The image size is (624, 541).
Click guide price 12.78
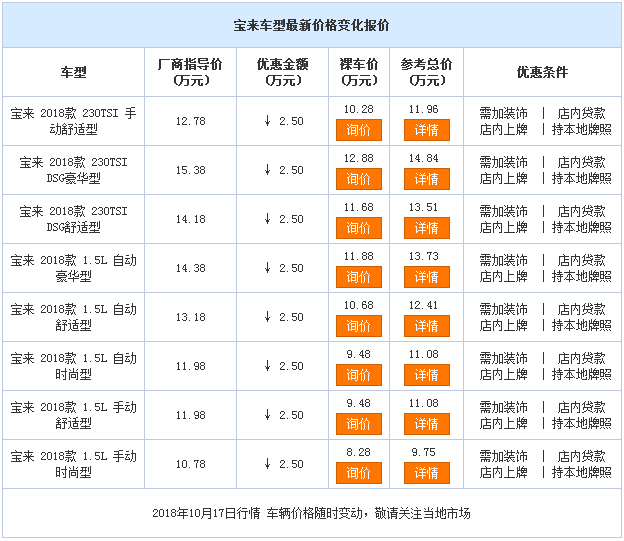(191, 121)
